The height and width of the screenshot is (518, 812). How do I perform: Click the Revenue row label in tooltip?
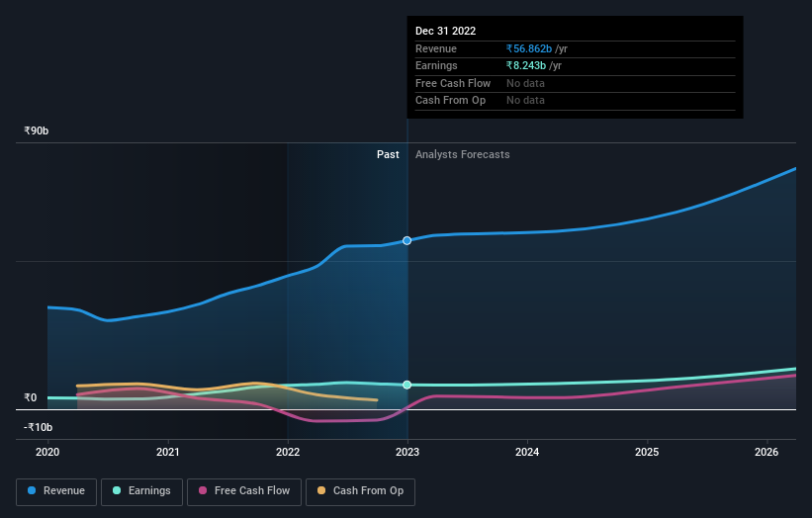coord(436,48)
